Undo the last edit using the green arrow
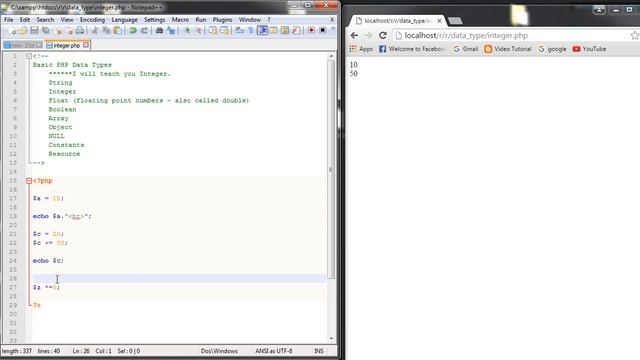The image size is (640, 360). (133, 30)
